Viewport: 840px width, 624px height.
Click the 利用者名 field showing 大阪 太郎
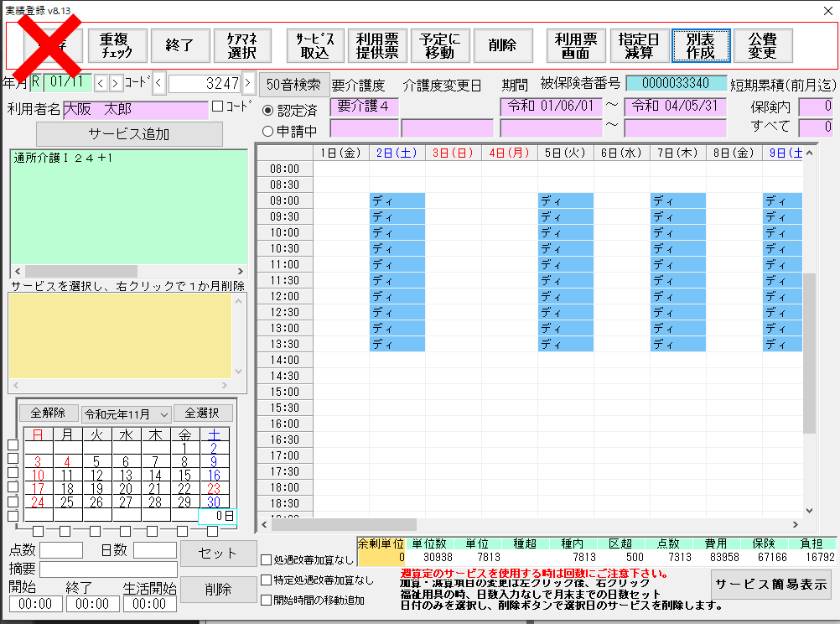pyautogui.click(x=134, y=110)
